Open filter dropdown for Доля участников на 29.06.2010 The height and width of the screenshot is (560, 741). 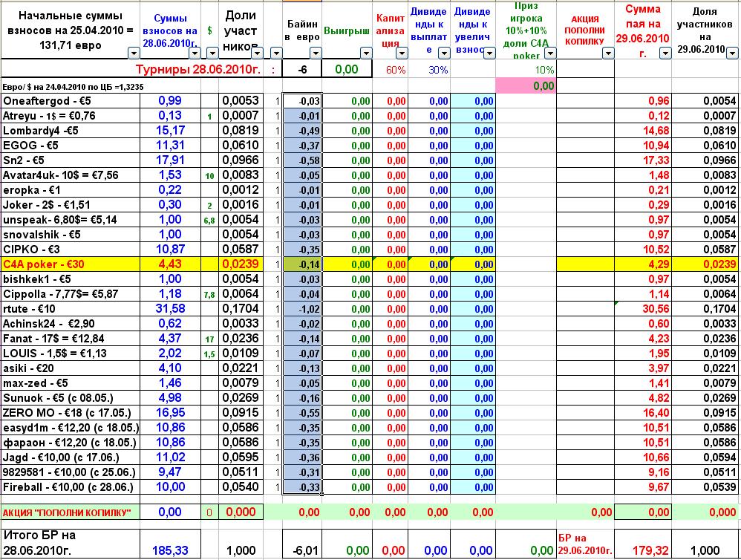(732, 53)
